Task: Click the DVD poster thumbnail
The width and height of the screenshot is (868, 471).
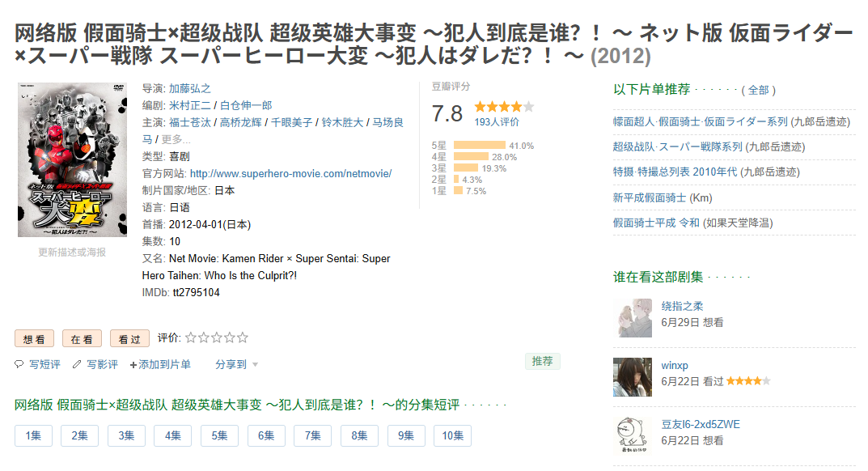Action: (72, 159)
